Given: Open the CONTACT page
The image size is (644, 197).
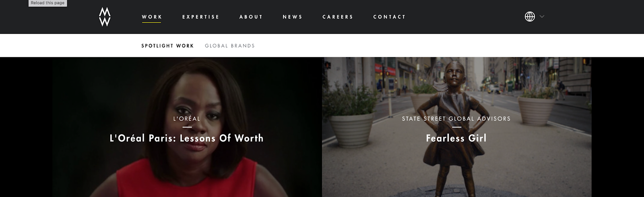Looking at the screenshot, I should [x=389, y=17].
